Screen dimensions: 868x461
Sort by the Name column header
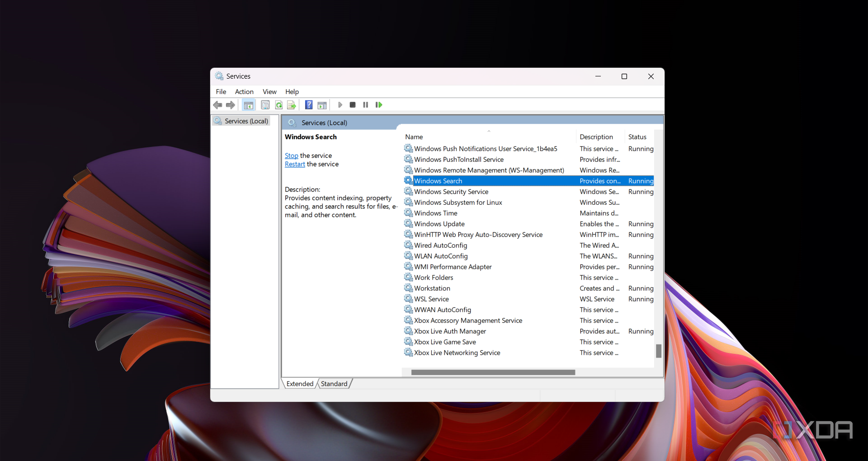click(x=489, y=137)
